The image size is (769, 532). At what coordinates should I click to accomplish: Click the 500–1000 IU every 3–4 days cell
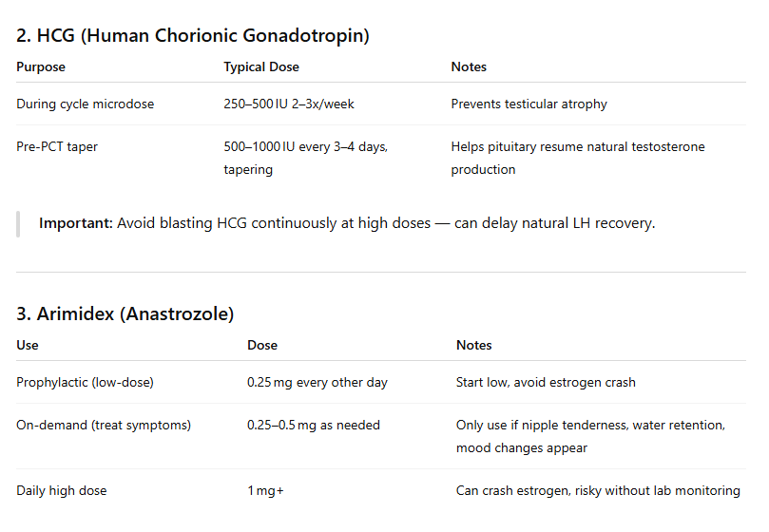coord(306,158)
